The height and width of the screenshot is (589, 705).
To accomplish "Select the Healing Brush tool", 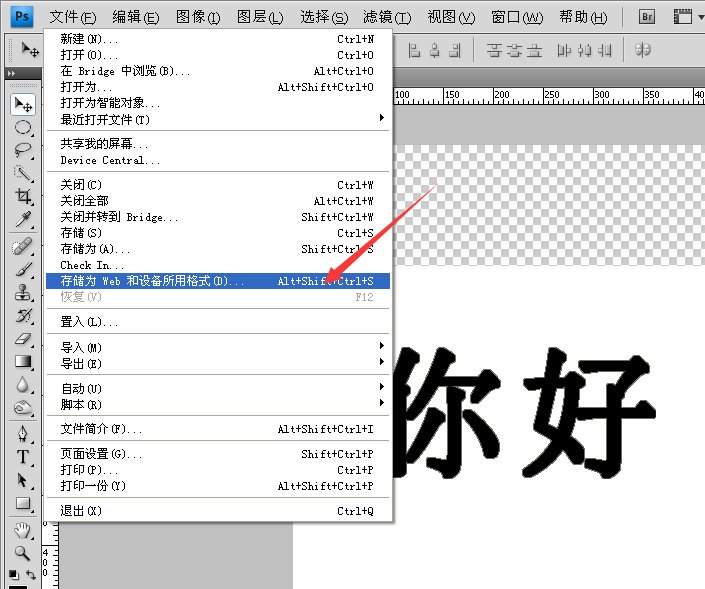I will click(x=23, y=246).
